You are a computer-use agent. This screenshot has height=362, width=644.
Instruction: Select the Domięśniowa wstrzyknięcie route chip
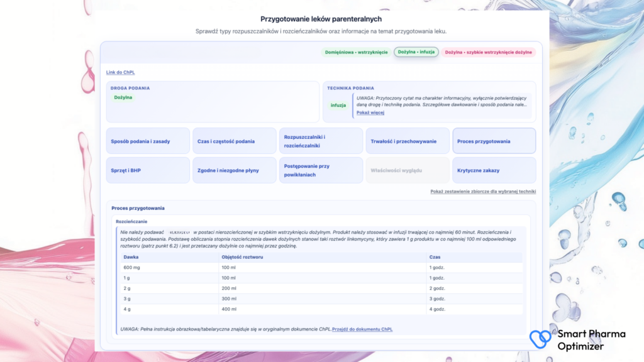(356, 52)
